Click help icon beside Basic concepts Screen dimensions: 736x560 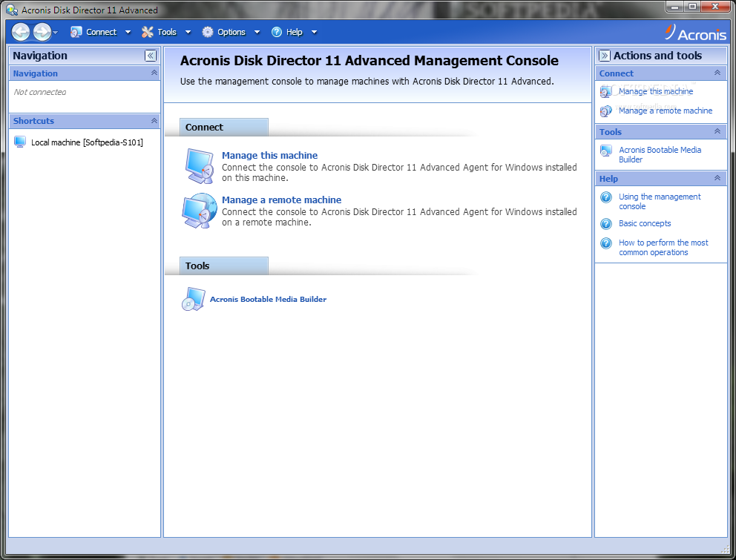pos(606,224)
